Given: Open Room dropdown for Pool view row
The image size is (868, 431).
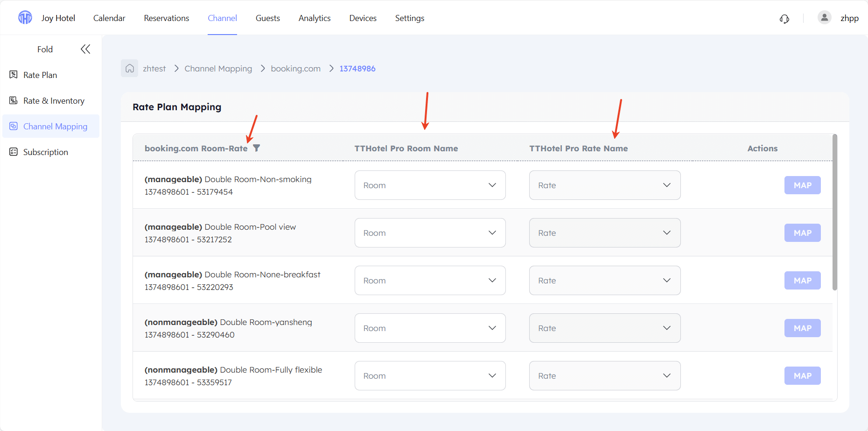Looking at the screenshot, I should (430, 233).
